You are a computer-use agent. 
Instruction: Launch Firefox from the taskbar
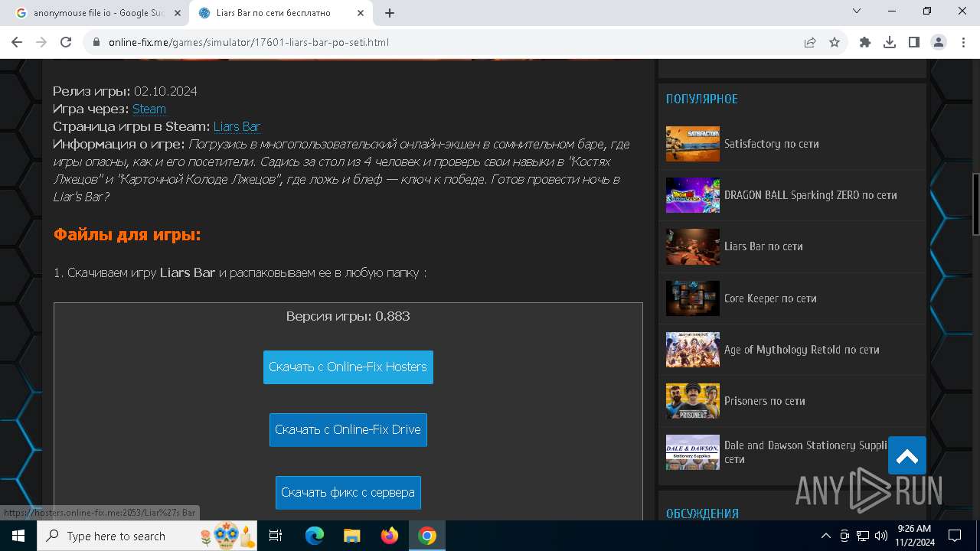[x=390, y=536]
